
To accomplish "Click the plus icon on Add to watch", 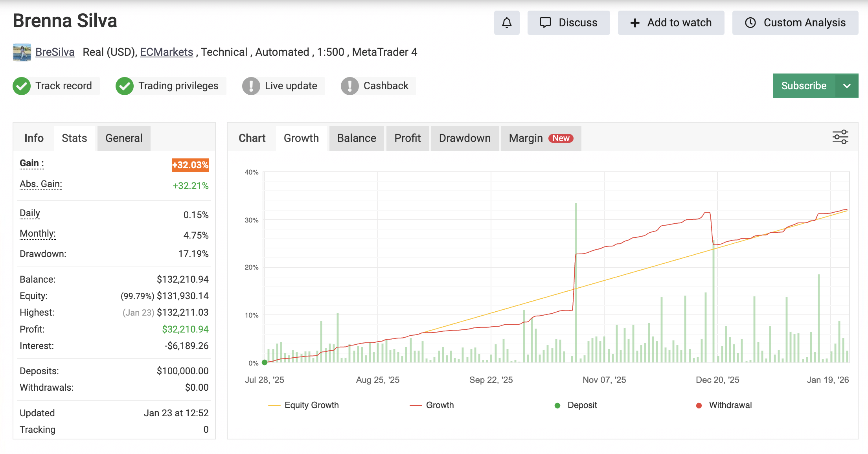I will 634,22.
